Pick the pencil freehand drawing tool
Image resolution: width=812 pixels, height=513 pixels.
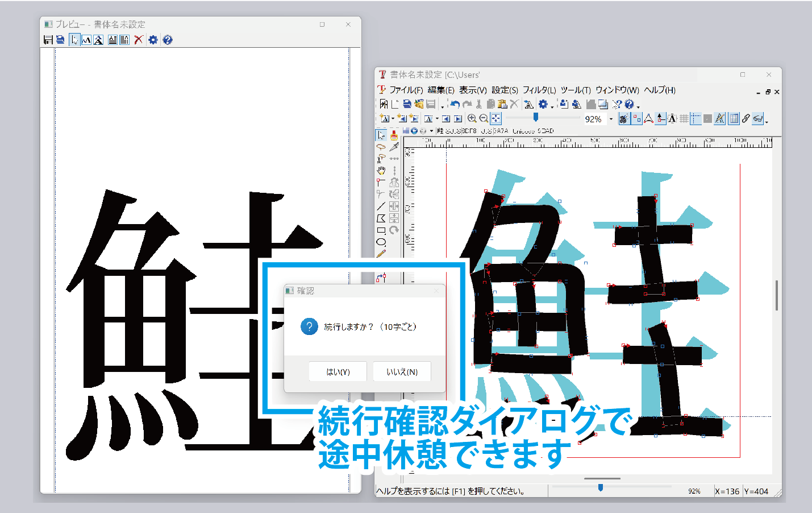(x=381, y=254)
